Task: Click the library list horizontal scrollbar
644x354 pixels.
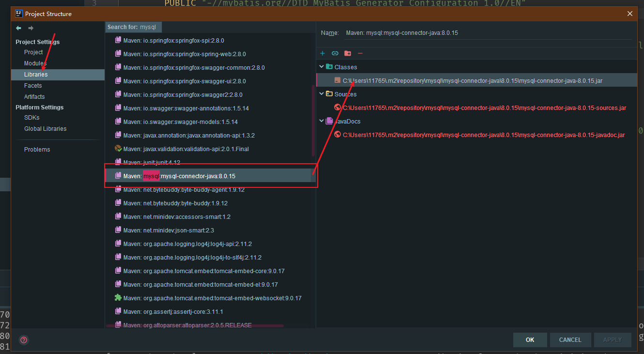Action: (195, 326)
